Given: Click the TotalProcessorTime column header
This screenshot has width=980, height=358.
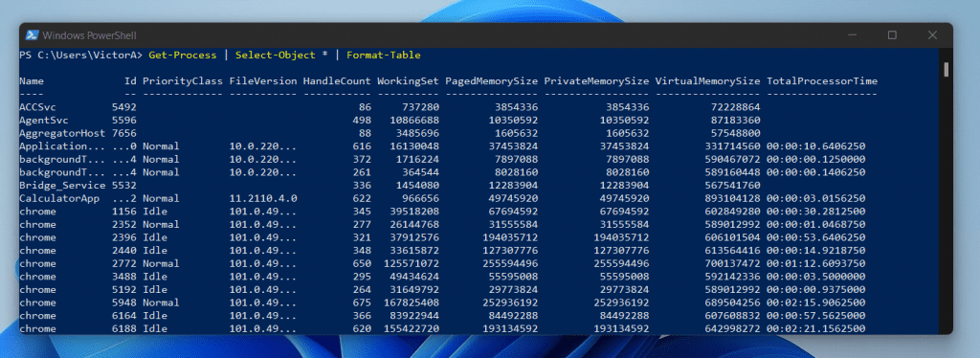Looking at the screenshot, I should 822,81.
